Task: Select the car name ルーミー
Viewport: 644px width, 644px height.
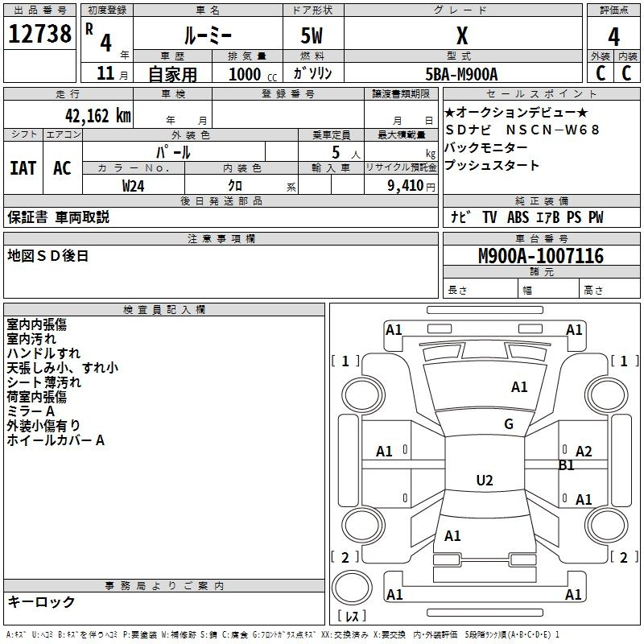Action: [x=207, y=36]
